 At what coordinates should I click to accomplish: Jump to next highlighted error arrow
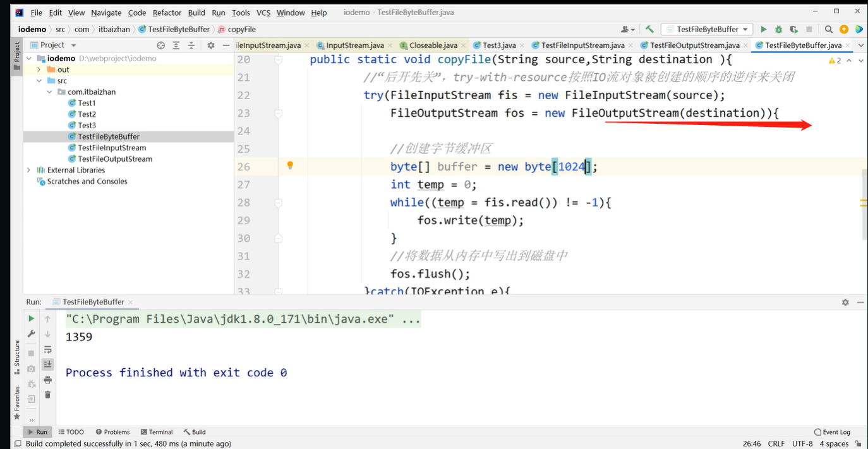tap(860, 61)
